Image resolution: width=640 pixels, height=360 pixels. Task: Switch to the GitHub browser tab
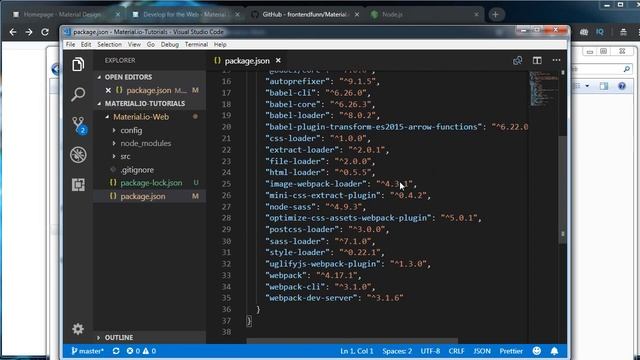304,14
